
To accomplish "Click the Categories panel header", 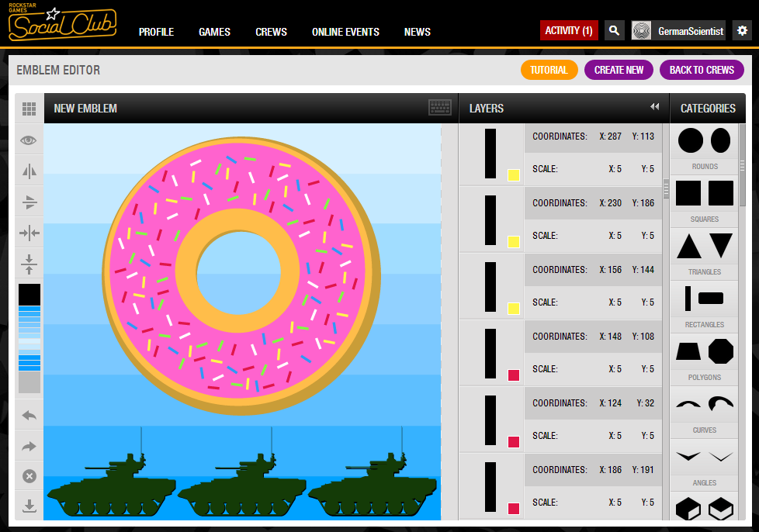I will pos(708,109).
